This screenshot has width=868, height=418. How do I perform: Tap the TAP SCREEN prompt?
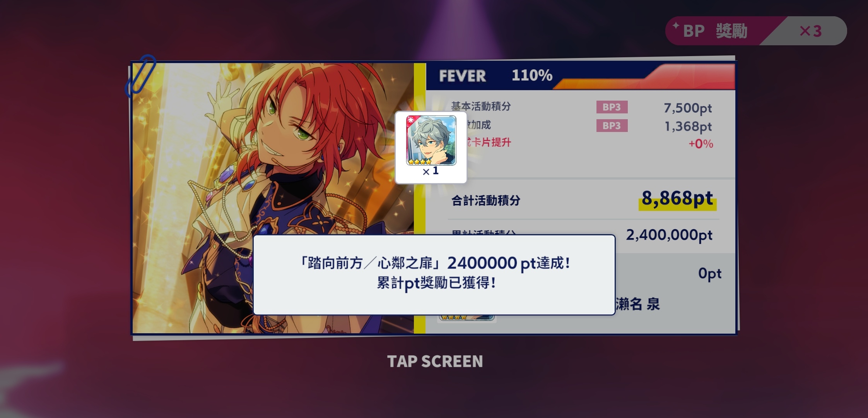pos(435,361)
